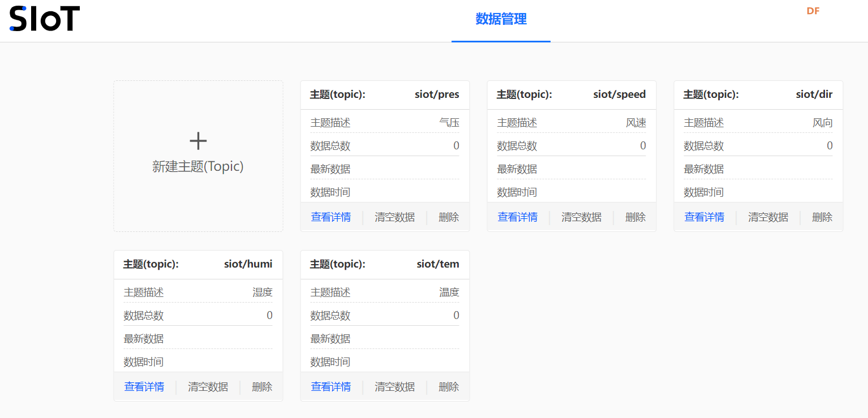
Task: Click the data count 0 in siot/tem card
Action: [456, 316]
